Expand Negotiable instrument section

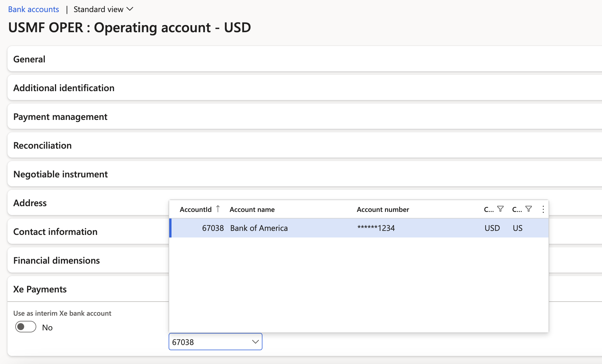pyautogui.click(x=61, y=174)
